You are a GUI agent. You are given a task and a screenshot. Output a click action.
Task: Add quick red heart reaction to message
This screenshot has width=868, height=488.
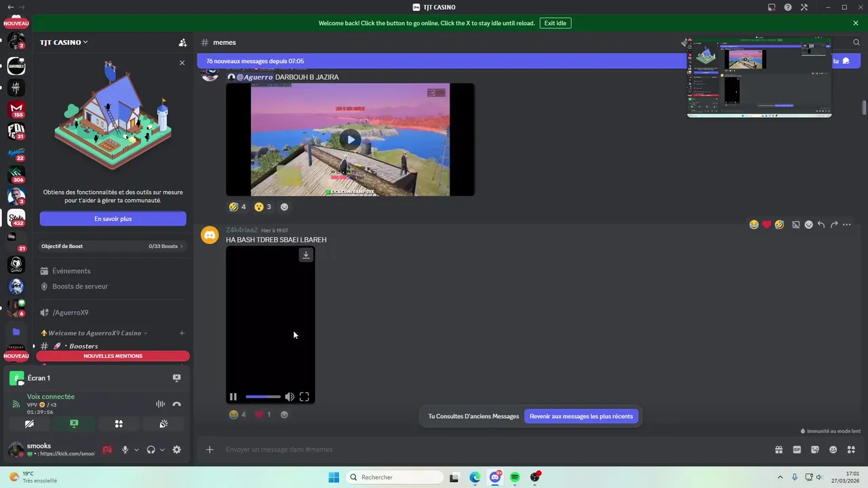pos(767,224)
